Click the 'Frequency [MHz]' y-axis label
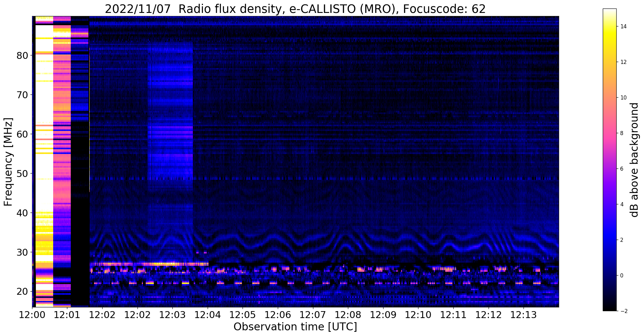The width and height of the screenshot is (644, 336). tap(8, 162)
